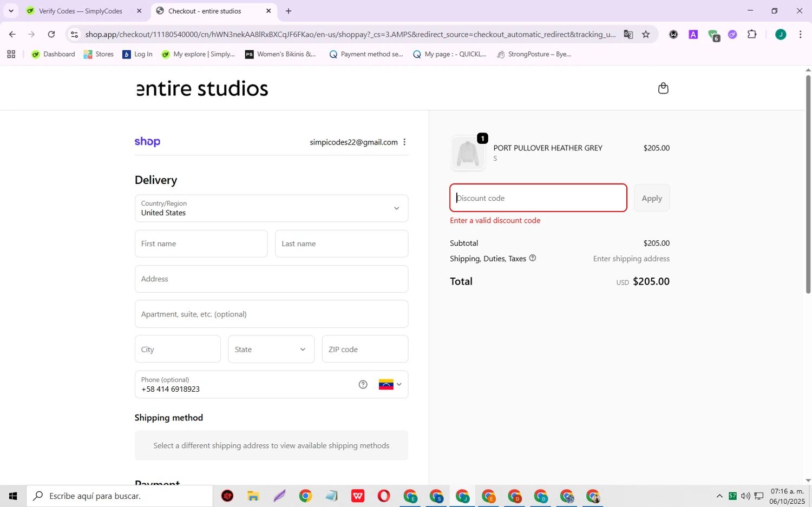Open the Stores bookmark
The image size is (812, 507).
pyautogui.click(x=99, y=54)
